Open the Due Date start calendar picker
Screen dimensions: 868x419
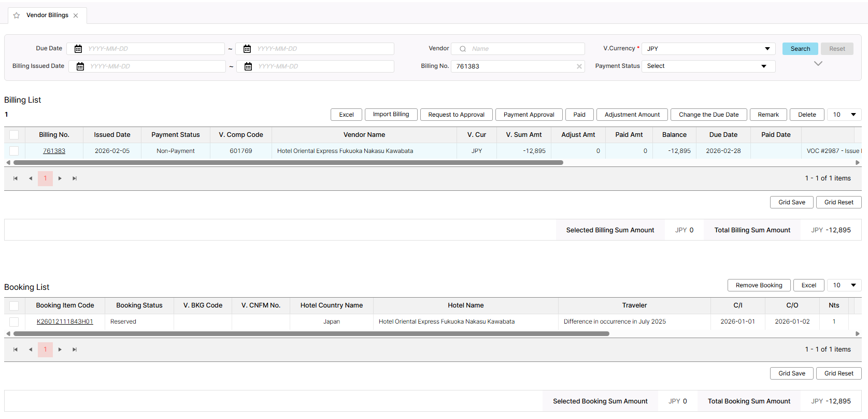click(x=78, y=49)
